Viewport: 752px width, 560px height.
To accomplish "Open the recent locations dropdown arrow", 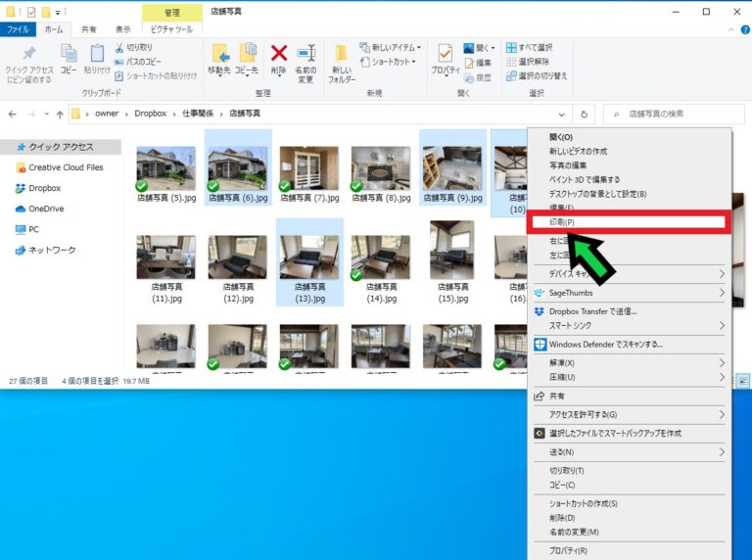I will tap(47, 115).
